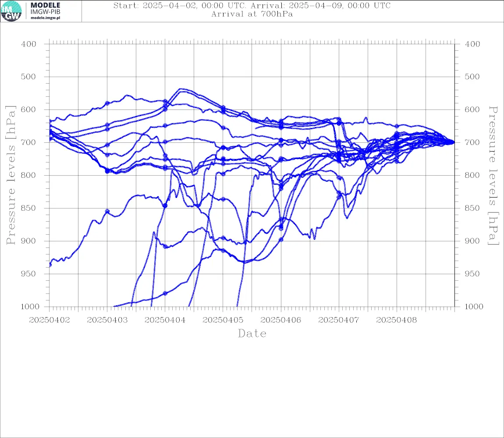Viewport: 504px width, 438px height.
Task: Click left axis value 600
Action: pyautogui.click(x=28, y=109)
